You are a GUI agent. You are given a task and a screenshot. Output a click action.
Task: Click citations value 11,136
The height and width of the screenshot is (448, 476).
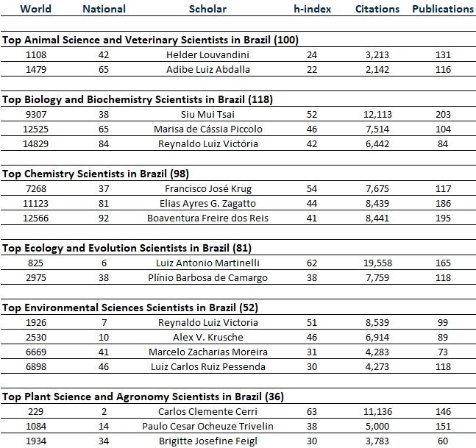377,411
